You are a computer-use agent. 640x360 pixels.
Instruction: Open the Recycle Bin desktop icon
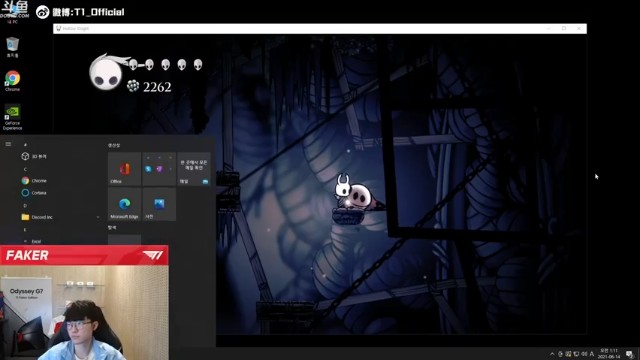point(12,47)
